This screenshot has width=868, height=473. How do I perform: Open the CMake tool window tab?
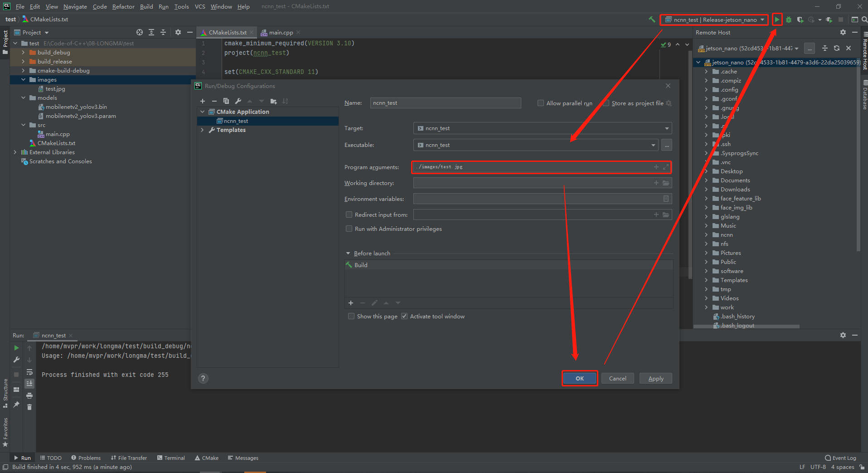[207, 458]
